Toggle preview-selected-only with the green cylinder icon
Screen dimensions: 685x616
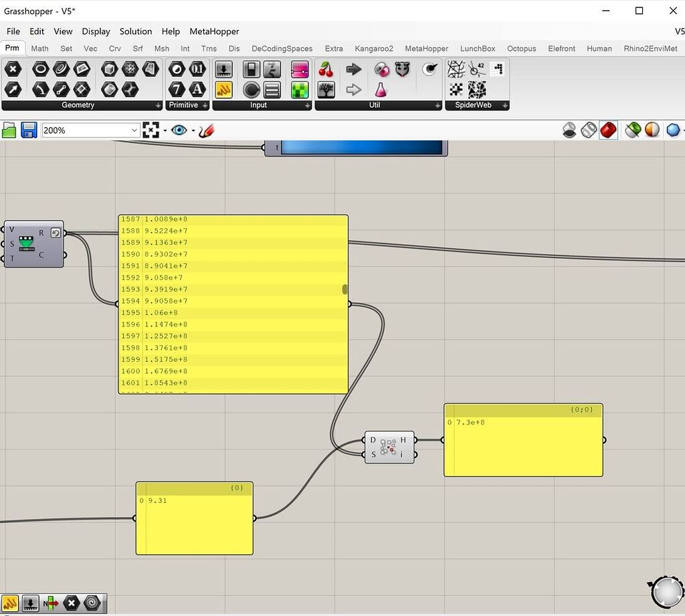(631, 130)
